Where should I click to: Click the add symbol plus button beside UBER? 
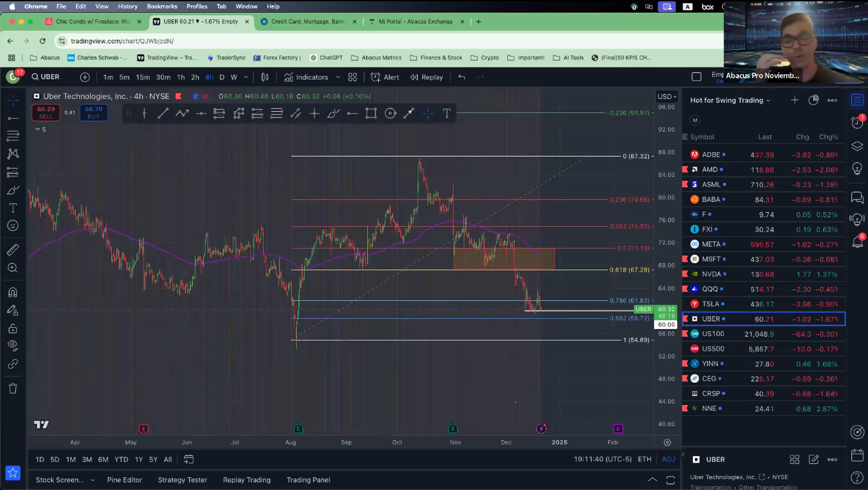[85, 77]
